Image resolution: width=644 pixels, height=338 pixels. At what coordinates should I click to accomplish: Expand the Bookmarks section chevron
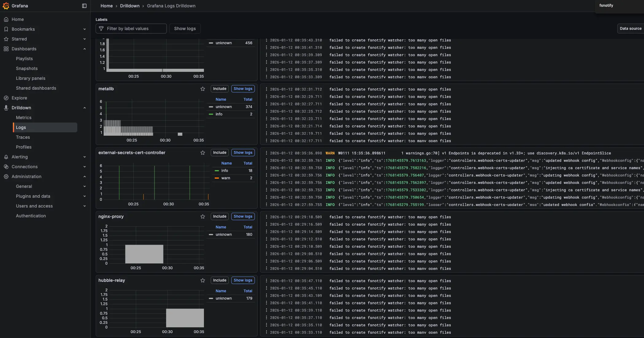[x=85, y=29]
